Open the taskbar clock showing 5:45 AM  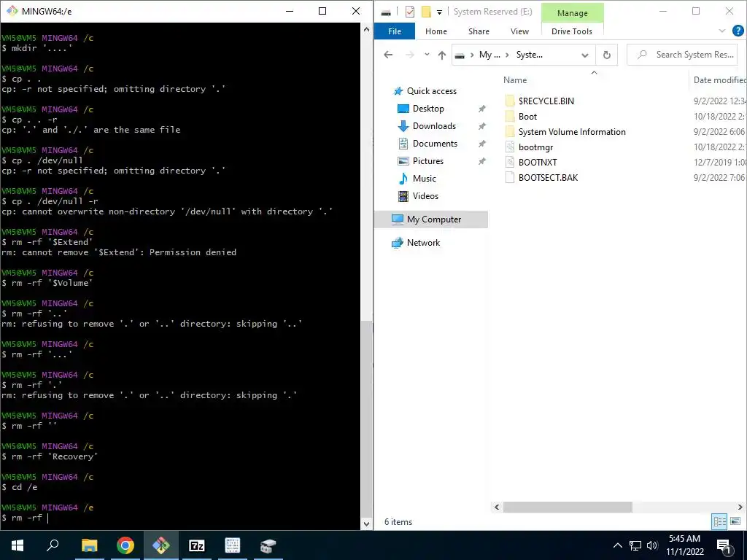[684, 545]
